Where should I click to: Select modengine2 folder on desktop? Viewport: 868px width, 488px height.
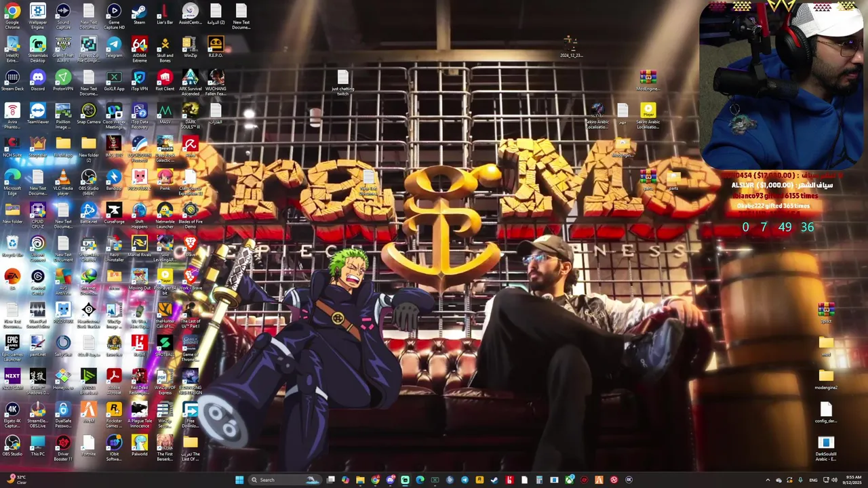tap(826, 380)
